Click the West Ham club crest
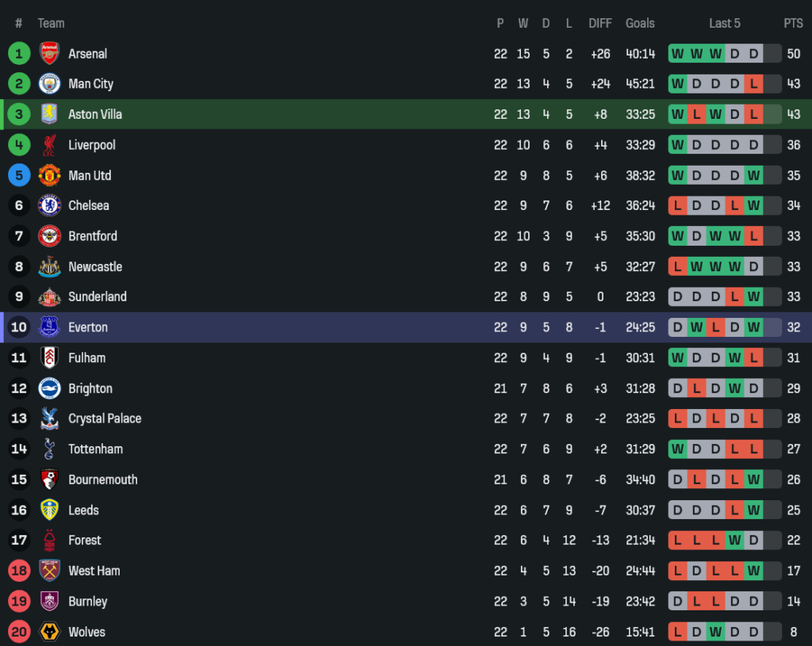The height and width of the screenshot is (646, 812). click(x=49, y=571)
